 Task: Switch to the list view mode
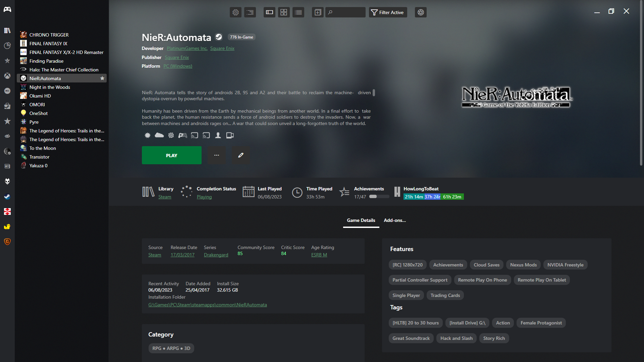pos(298,12)
